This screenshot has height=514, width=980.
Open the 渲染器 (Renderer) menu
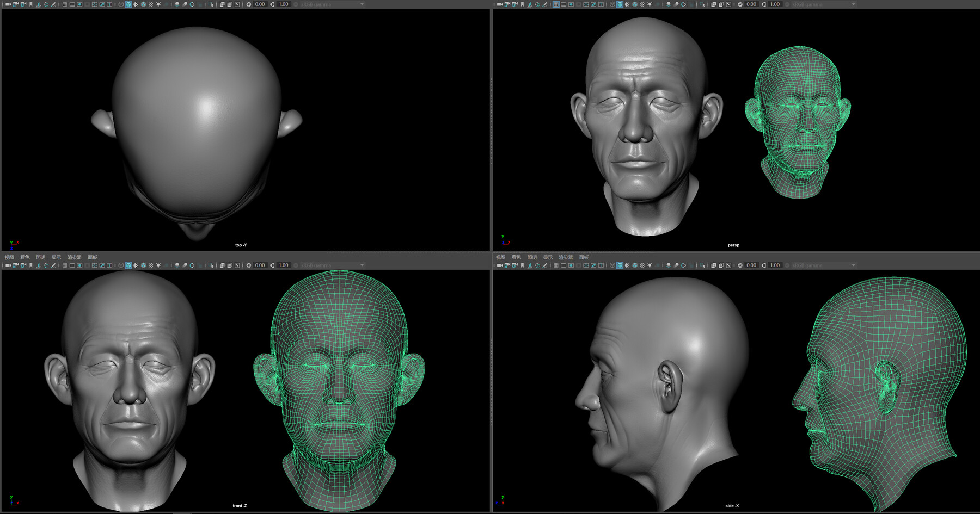pos(75,257)
